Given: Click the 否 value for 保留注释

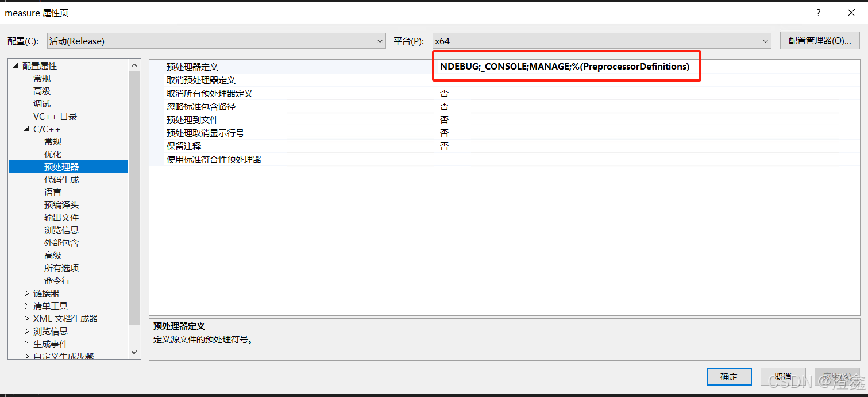Looking at the screenshot, I should click(x=445, y=146).
